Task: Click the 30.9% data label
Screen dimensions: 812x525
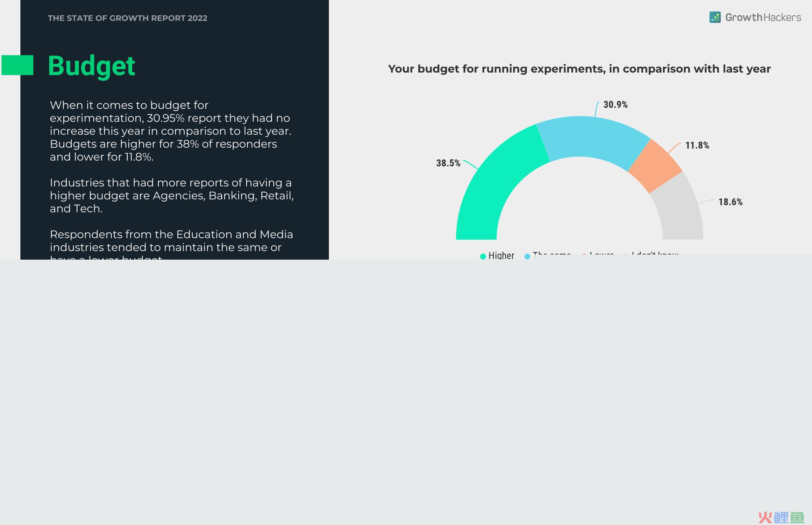Action: [615, 105]
